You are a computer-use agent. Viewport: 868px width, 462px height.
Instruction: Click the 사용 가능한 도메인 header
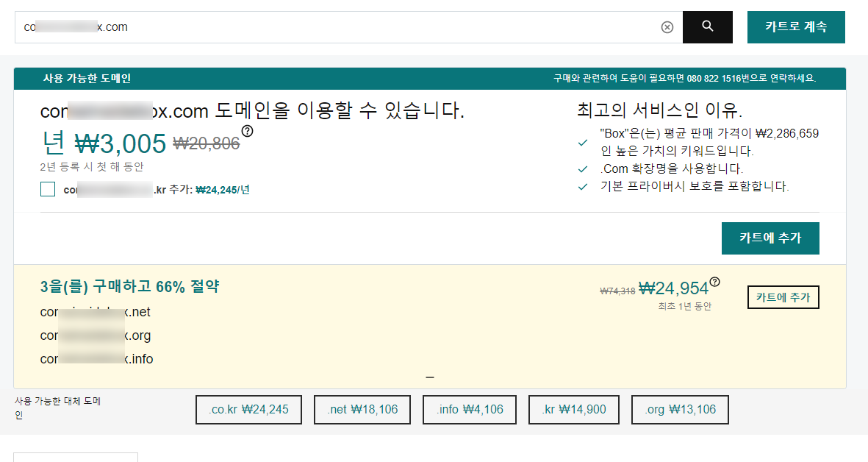(x=87, y=79)
